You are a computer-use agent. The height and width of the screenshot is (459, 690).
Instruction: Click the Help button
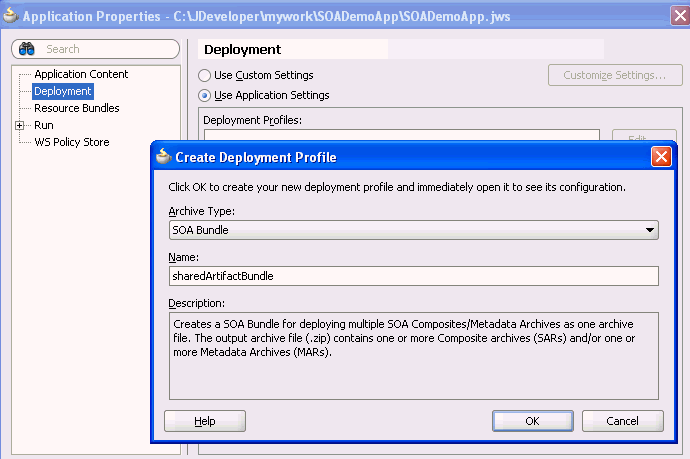[x=205, y=421]
